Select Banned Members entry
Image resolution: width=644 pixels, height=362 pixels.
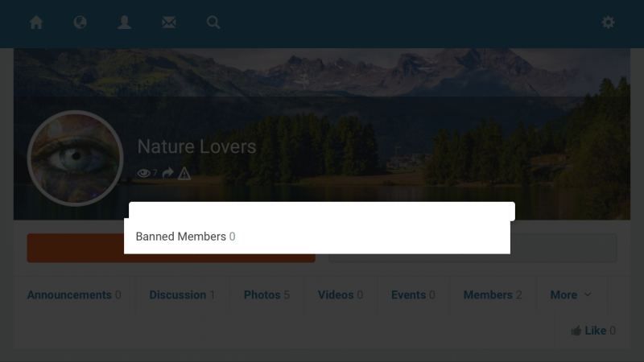pos(317,237)
